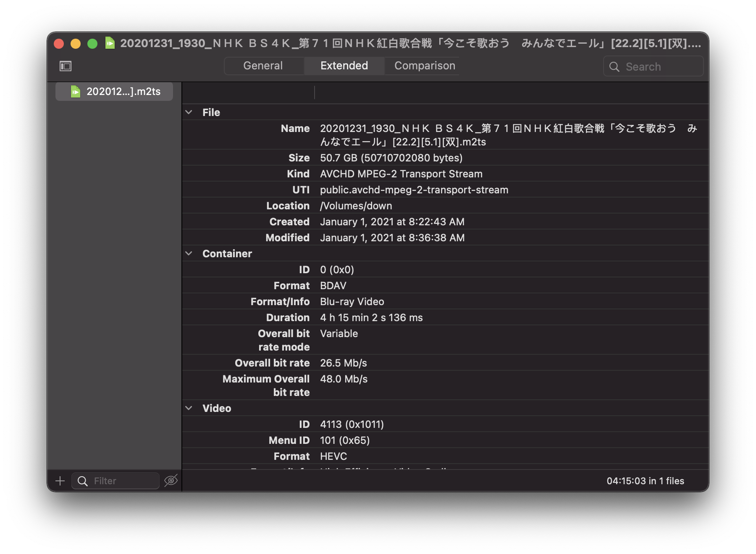Click the m2ts file icon in the sidebar
756x554 pixels.
click(x=76, y=92)
